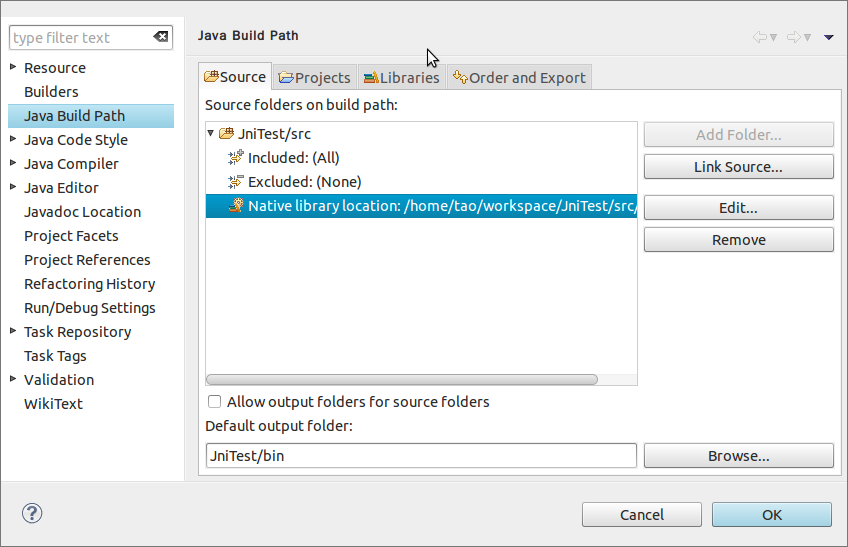Click the JniTest/src source folder icon
The height and width of the screenshot is (547, 848).
point(227,133)
